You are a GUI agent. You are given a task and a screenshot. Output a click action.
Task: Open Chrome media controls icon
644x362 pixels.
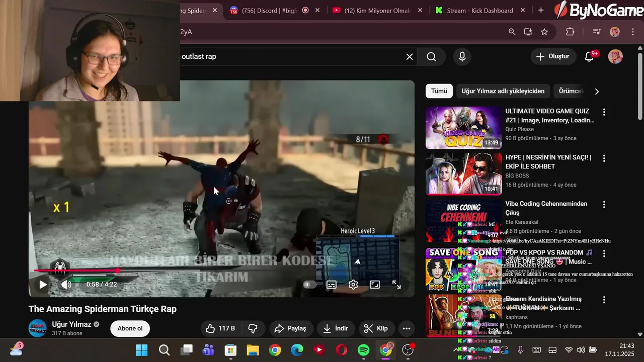[x=597, y=32]
